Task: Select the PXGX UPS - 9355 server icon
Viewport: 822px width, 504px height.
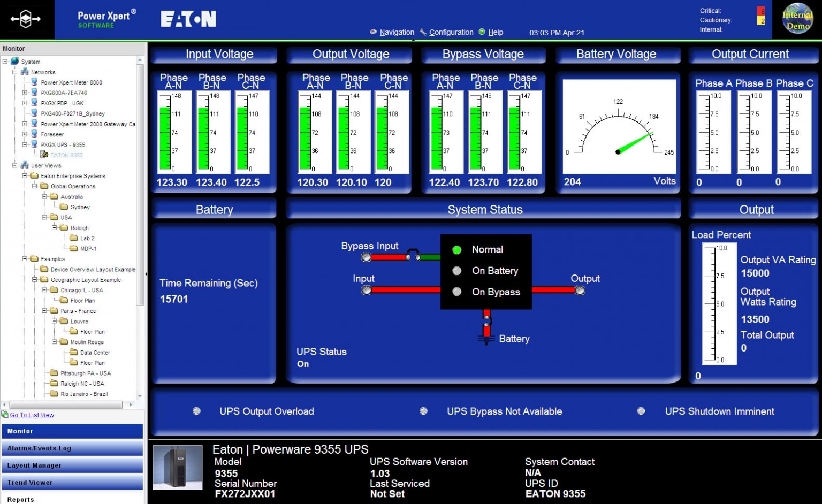Action: point(34,144)
